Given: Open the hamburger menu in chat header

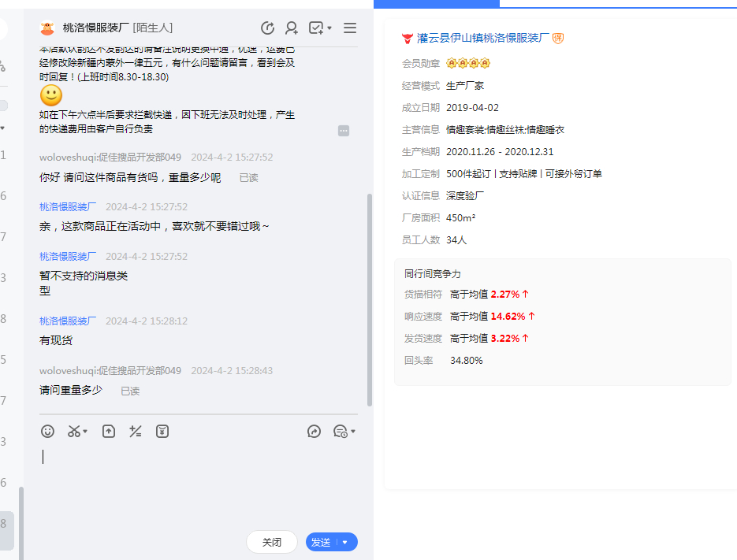Looking at the screenshot, I should point(350,28).
